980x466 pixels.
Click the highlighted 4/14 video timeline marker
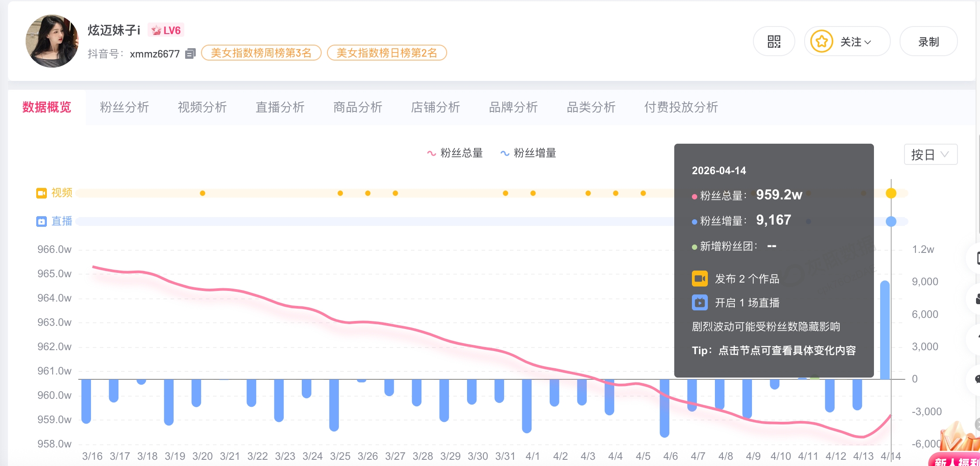[891, 193]
